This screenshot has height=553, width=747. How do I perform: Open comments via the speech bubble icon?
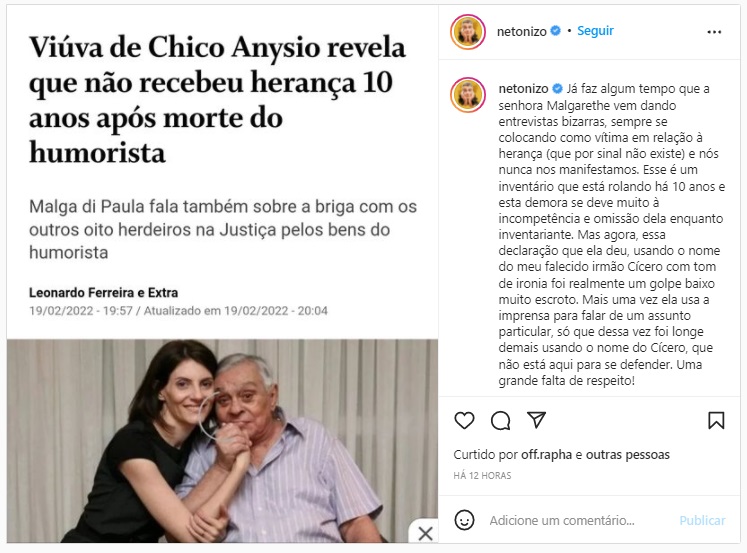point(500,421)
